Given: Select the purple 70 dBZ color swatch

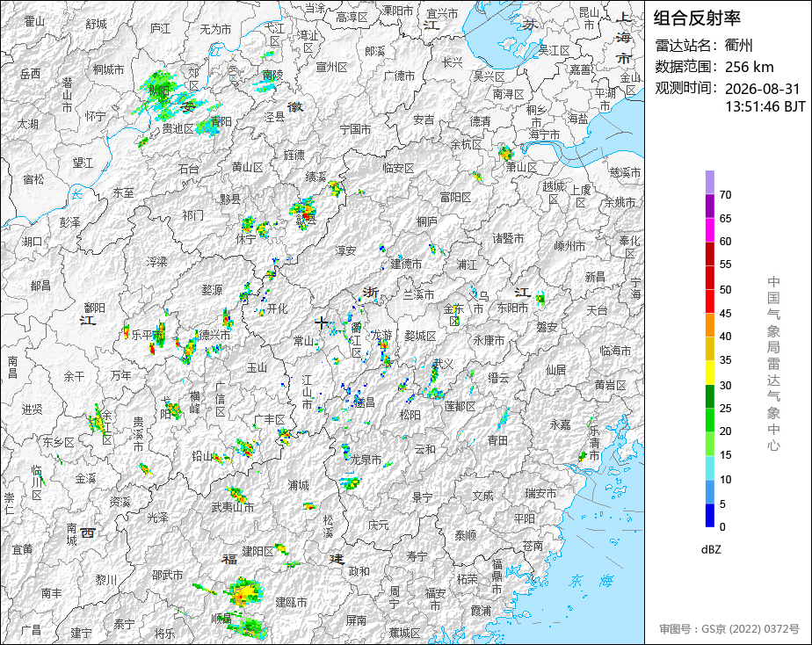Looking at the screenshot, I should [x=709, y=182].
